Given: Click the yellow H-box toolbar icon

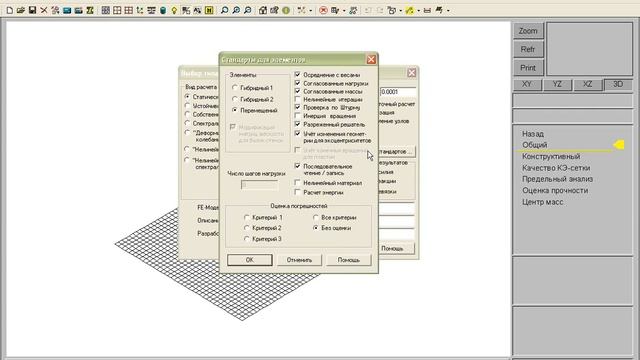Looking at the screenshot, I should pos(209,10).
